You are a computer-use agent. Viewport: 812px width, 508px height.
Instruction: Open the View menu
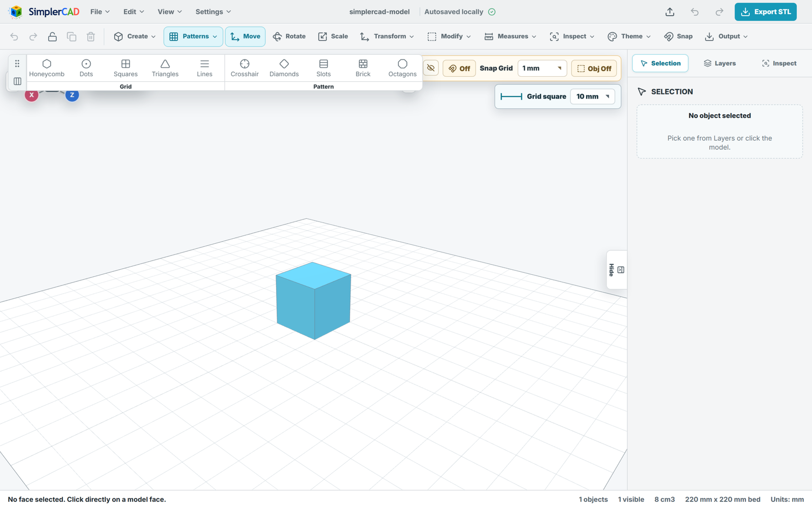(170, 12)
